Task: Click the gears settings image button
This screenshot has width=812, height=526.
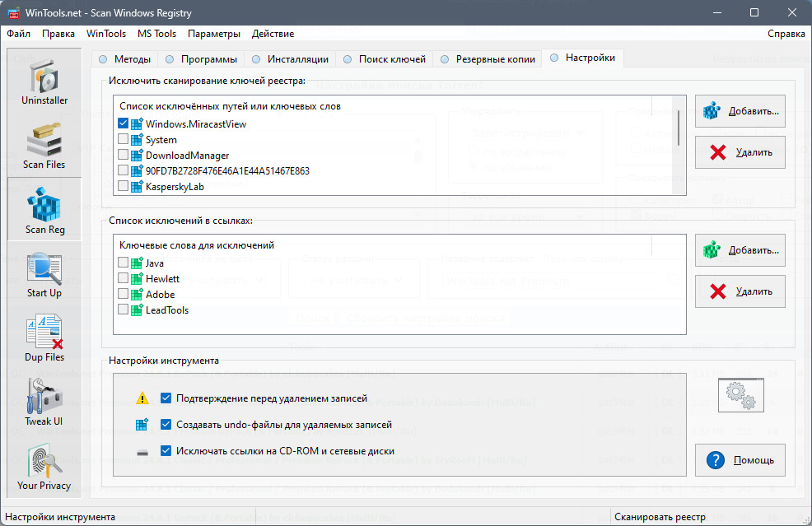Action: 740,395
